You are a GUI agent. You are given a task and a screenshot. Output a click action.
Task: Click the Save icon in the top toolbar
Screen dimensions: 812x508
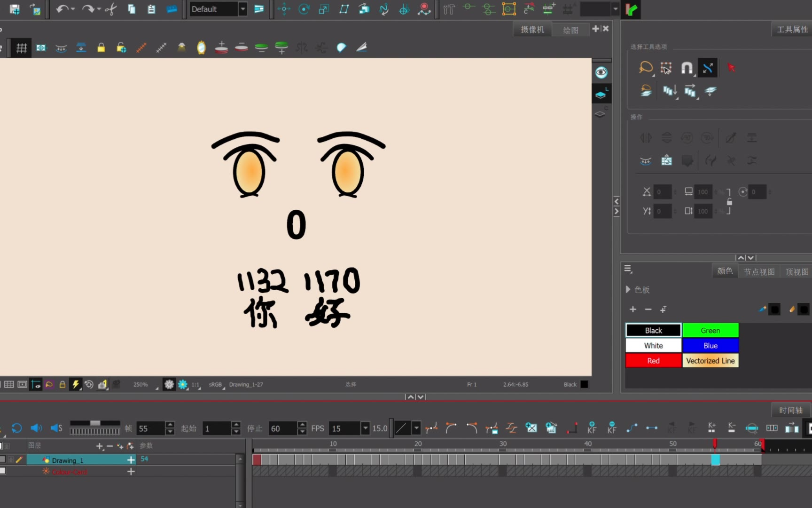point(15,9)
